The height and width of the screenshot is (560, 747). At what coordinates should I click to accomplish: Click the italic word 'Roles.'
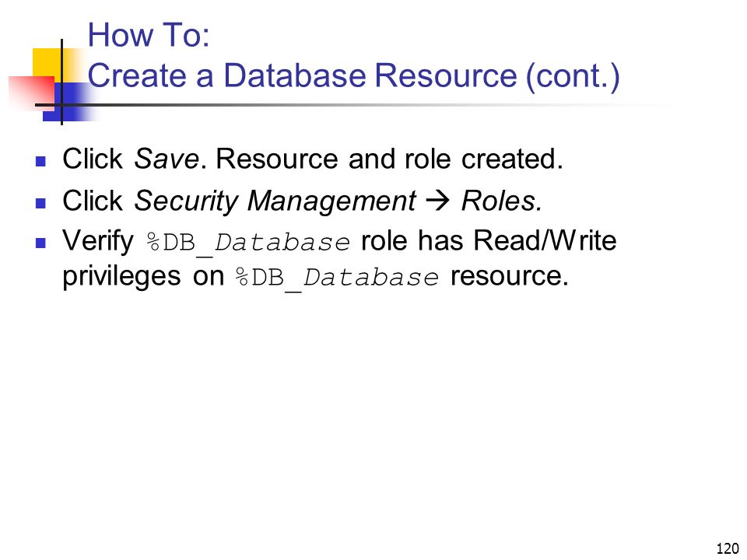[x=502, y=201]
